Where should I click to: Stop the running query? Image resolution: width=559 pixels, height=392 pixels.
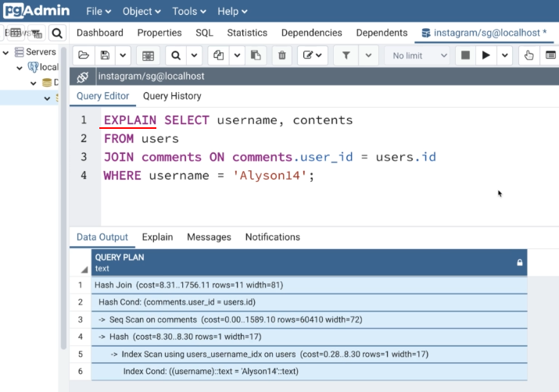(465, 55)
